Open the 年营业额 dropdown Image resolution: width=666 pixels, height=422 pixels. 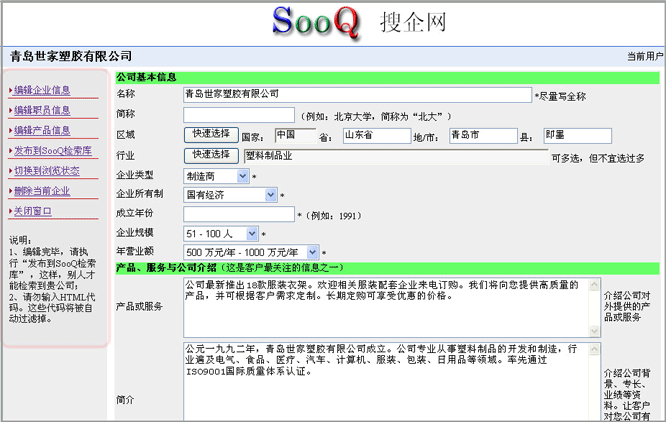point(251,252)
